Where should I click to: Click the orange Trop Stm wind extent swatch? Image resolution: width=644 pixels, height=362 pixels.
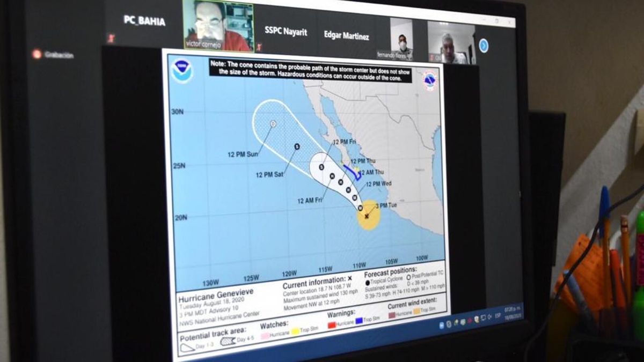[416, 311]
